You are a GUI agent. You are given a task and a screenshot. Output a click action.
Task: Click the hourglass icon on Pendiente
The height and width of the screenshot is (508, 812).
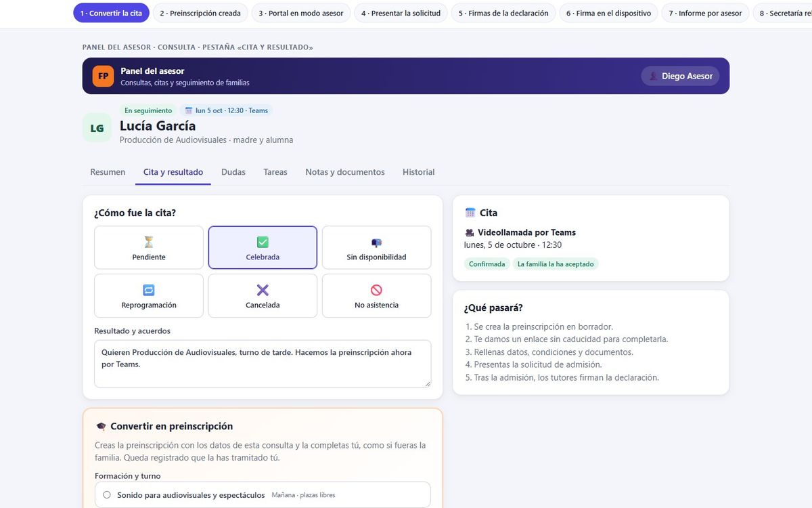point(149,242)
